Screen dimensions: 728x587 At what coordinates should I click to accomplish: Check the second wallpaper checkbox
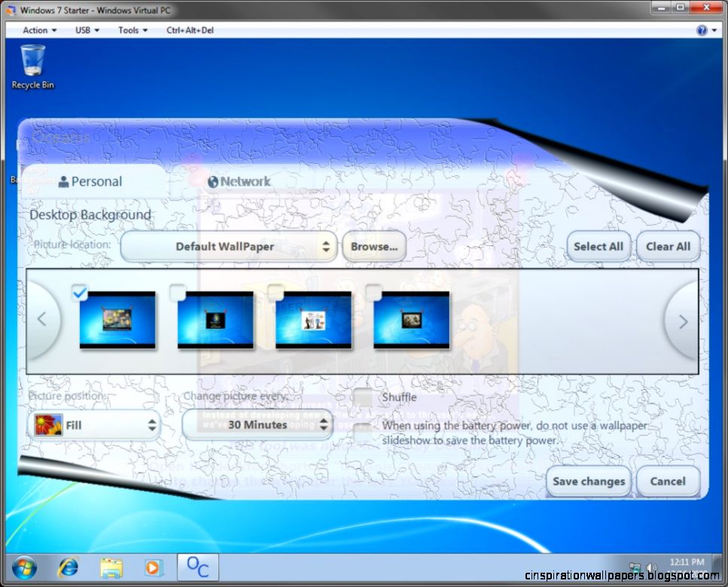click(178, 293)
